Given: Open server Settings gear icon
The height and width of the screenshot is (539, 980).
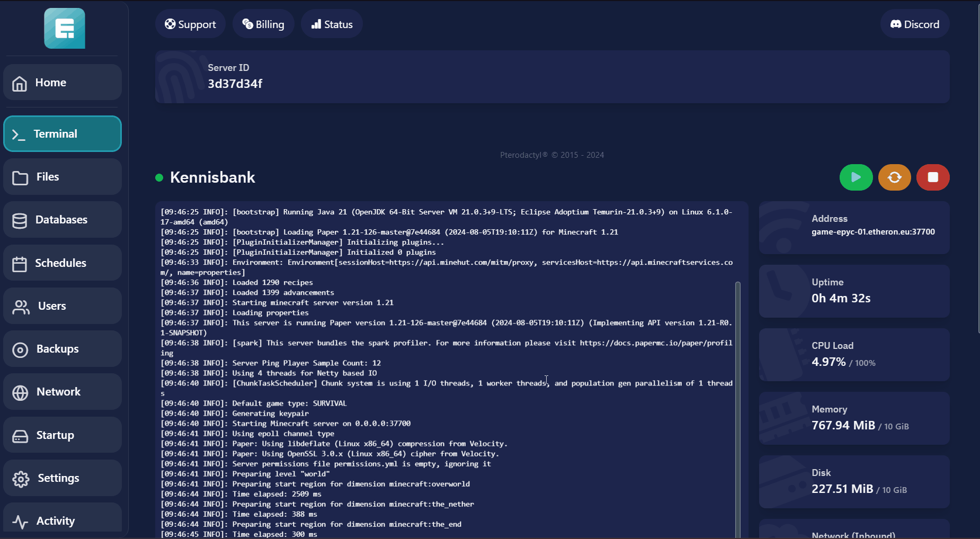Looking at the screenshot, I should pyautogui.click(x=21, y=479).
